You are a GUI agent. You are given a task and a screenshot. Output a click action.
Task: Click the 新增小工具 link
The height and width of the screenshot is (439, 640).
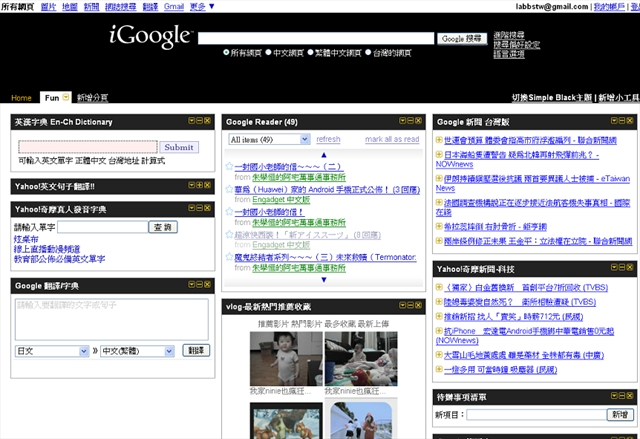(x=619, y=98)
